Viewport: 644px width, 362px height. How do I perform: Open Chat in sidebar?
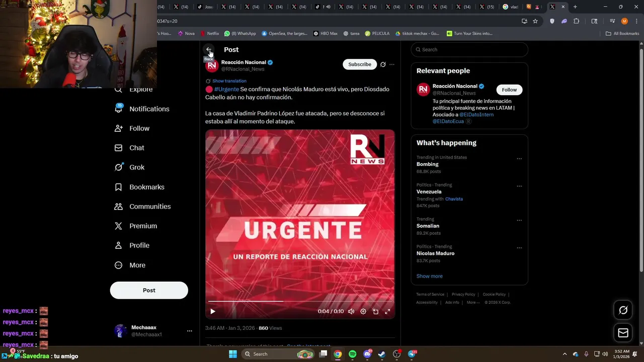pyautogui.click(x=130, y=148)
